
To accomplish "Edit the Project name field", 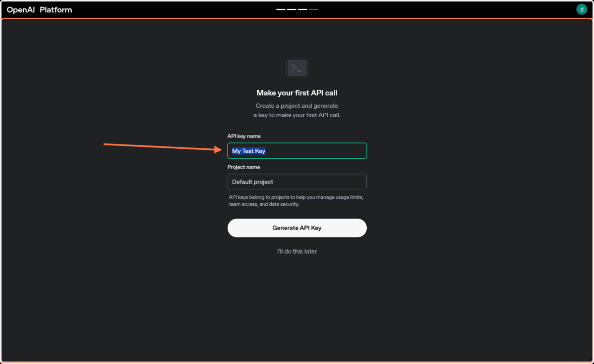I will (297, 182).
